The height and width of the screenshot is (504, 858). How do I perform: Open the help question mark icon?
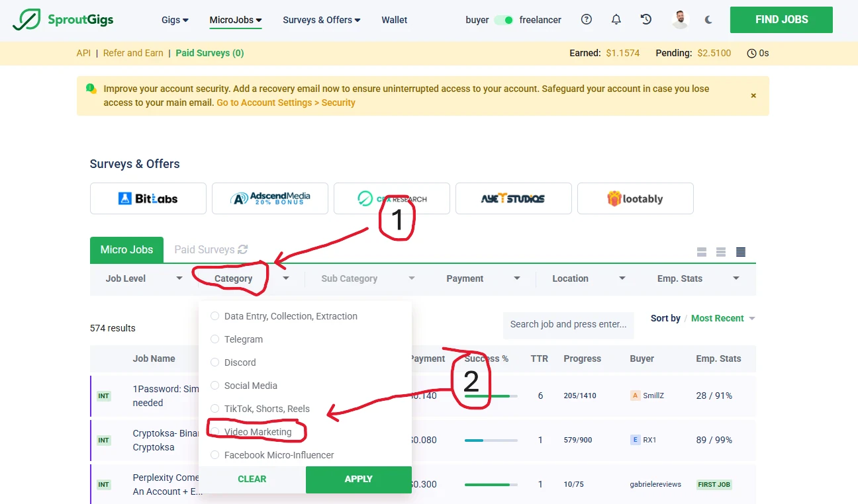(x=586, y=20)
